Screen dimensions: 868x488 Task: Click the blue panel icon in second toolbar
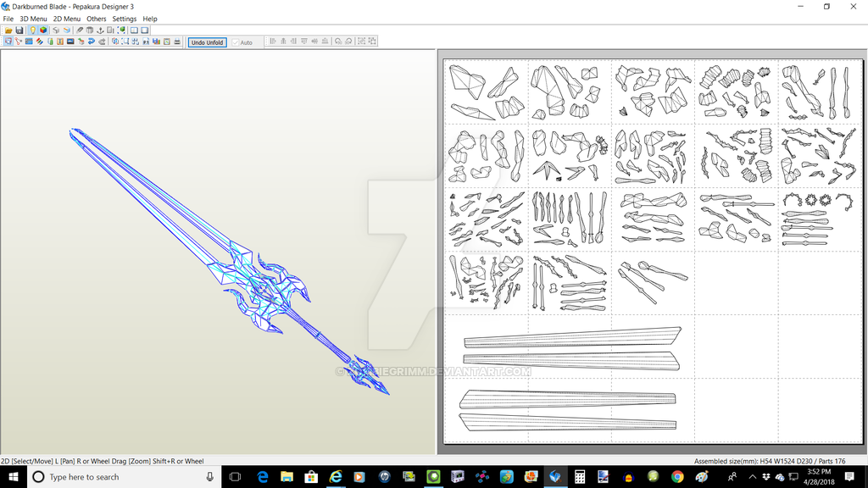pyautogui.click(x=29, y=42)
